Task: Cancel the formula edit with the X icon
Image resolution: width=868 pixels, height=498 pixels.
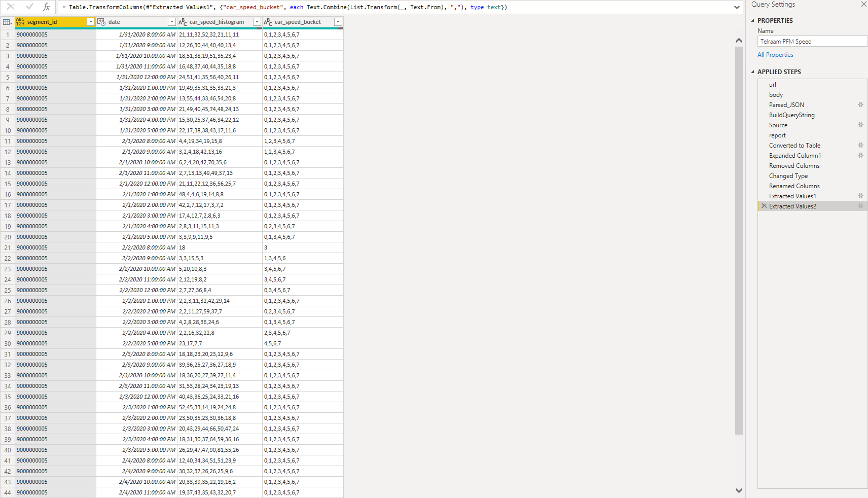Action: point(11,7)
